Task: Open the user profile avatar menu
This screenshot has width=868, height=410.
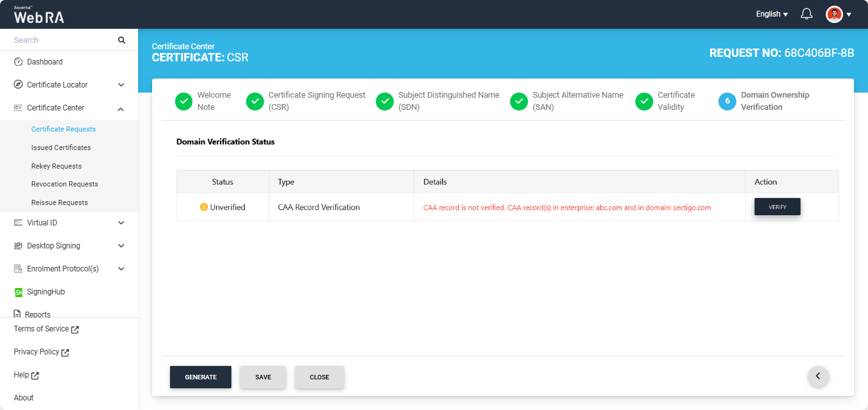Action: [834, 14]
